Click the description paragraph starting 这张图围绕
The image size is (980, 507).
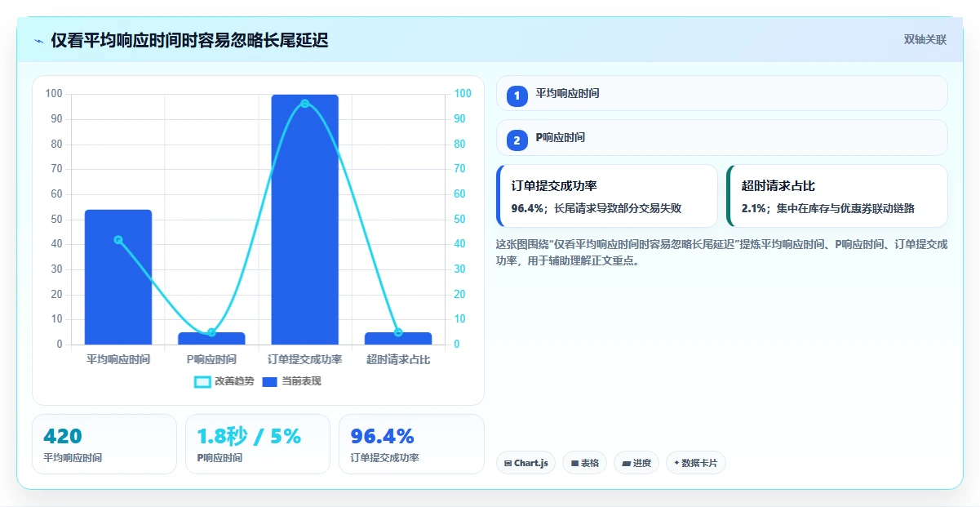[x=721, y=252]
